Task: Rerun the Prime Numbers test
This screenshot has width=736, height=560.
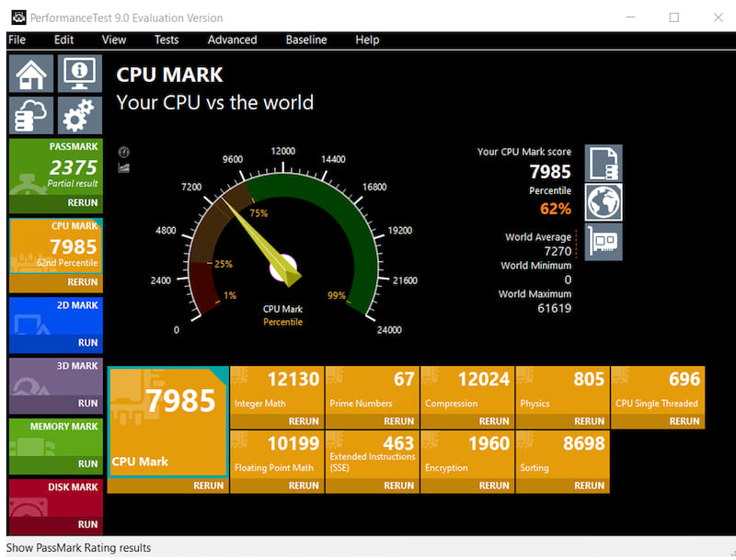Action: click(373, 422)
